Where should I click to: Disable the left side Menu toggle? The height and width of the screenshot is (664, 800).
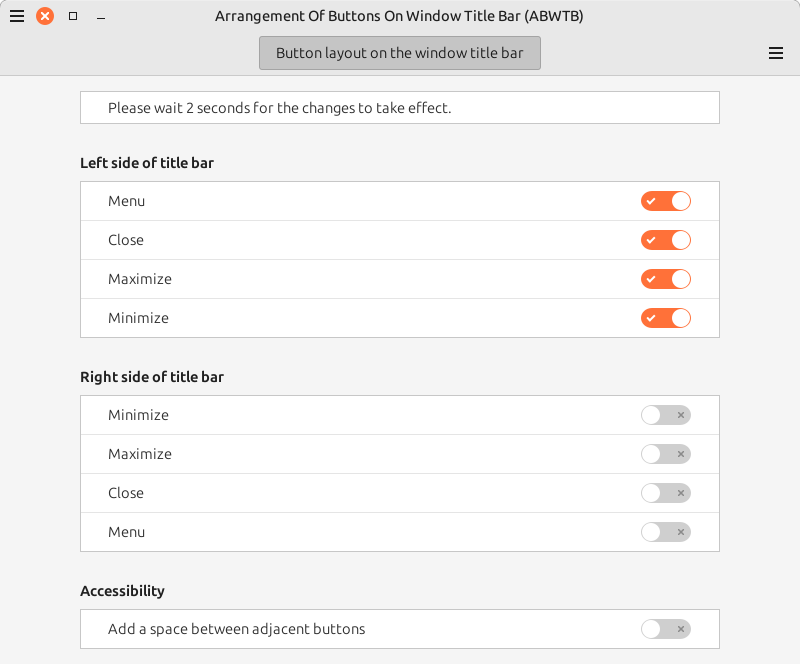click(666, 201)
